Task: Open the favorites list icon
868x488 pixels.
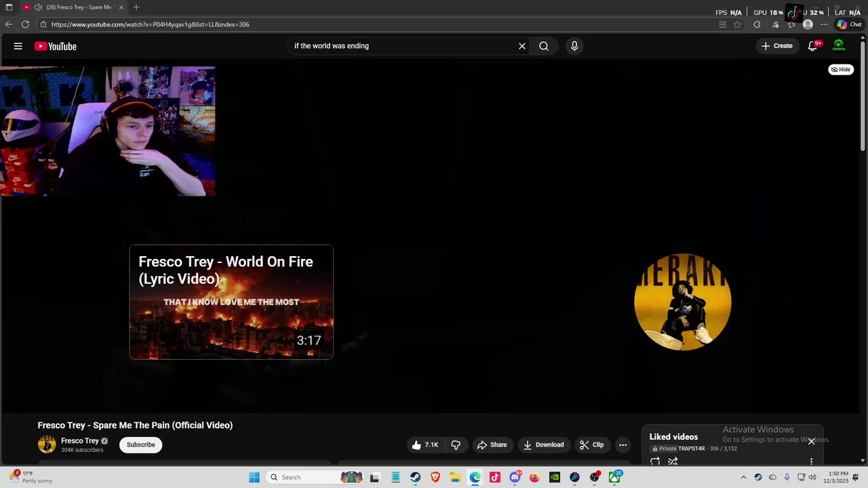Action: (791, 24)
